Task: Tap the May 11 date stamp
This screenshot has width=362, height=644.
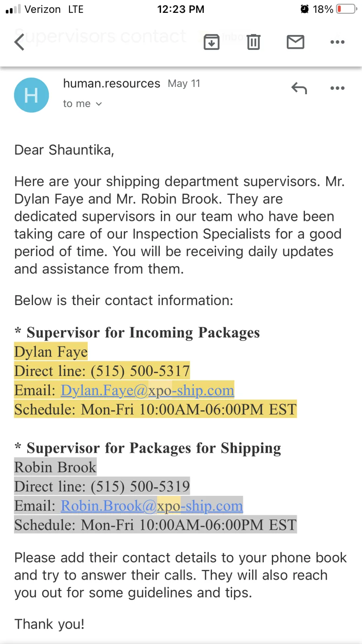Action: pos(184,84)
